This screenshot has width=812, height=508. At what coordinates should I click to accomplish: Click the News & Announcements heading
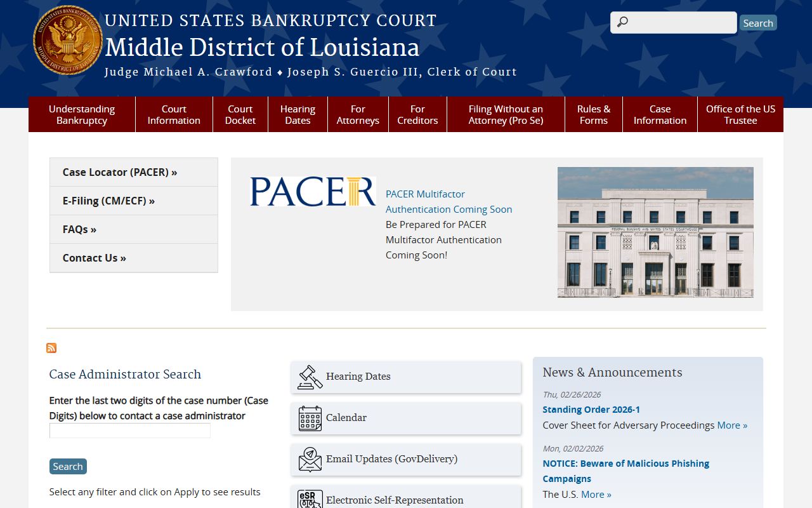(x=612, y=373)
